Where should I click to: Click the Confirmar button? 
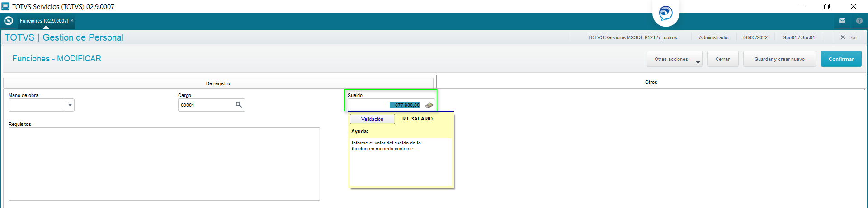841,59
